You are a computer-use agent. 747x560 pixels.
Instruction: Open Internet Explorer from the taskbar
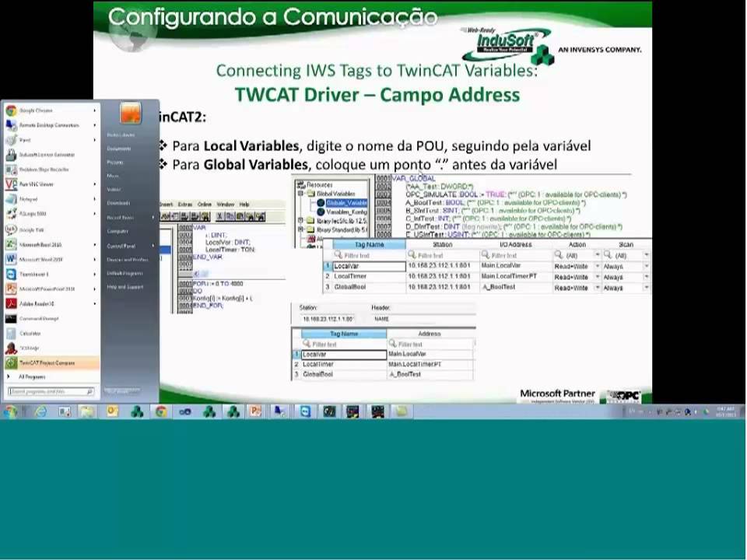[x=41, y=411]
